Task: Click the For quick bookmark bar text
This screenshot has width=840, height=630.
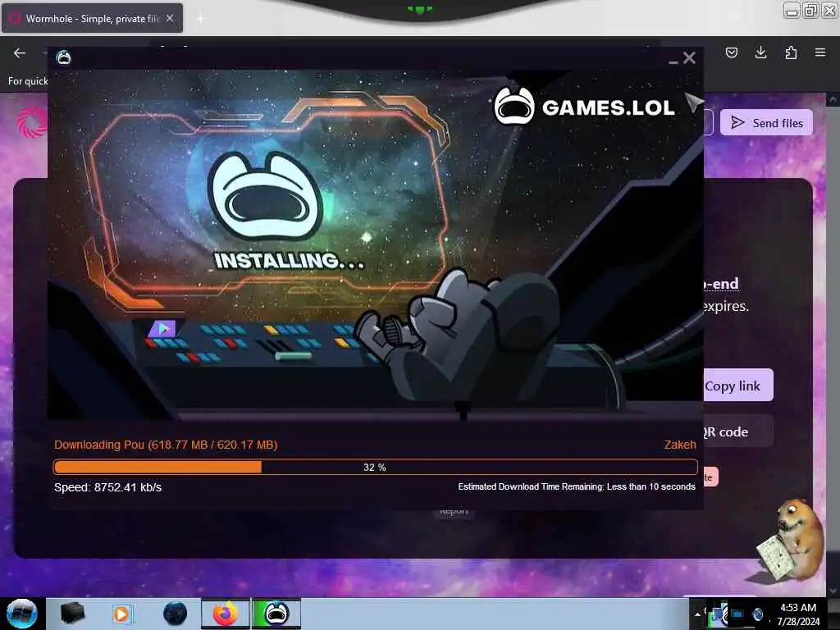Action: click(28, 81)
